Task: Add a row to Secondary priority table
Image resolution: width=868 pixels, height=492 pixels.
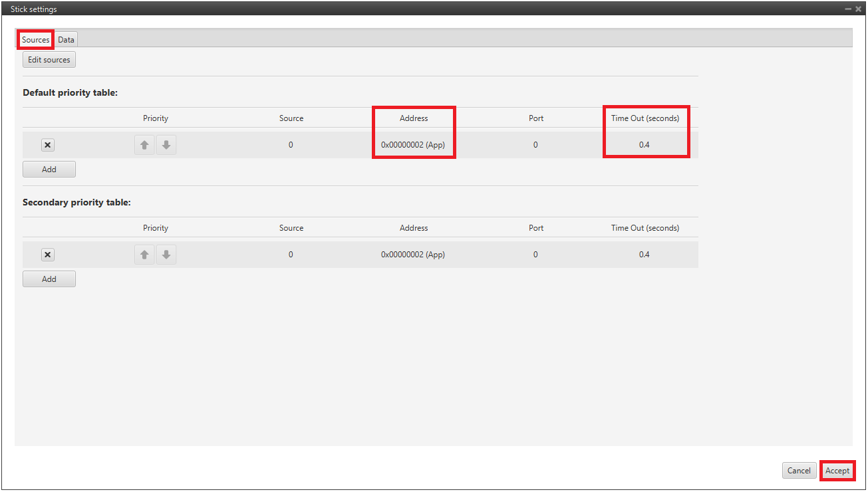Action: coord(49,279)
